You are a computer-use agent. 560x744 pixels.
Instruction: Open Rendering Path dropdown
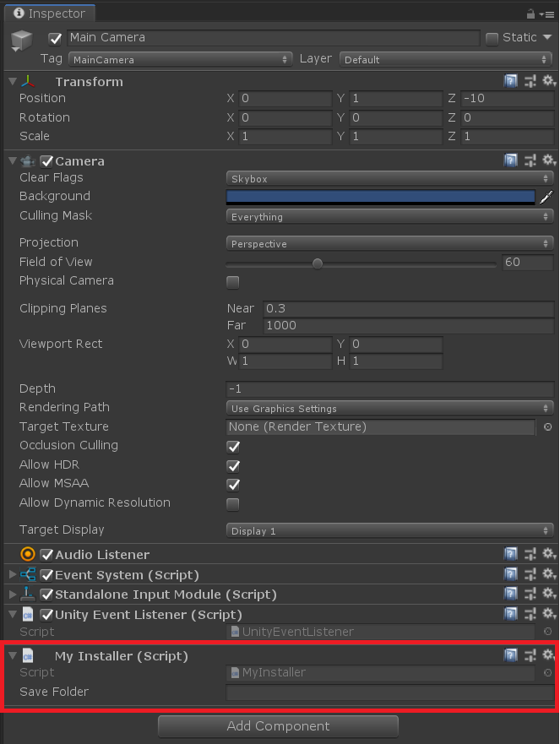[389, 408]
